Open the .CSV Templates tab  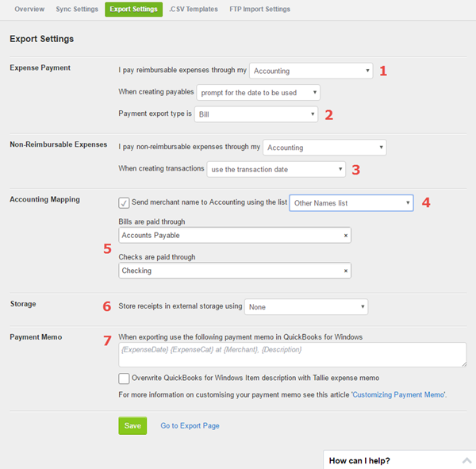[x=194, y=9]
